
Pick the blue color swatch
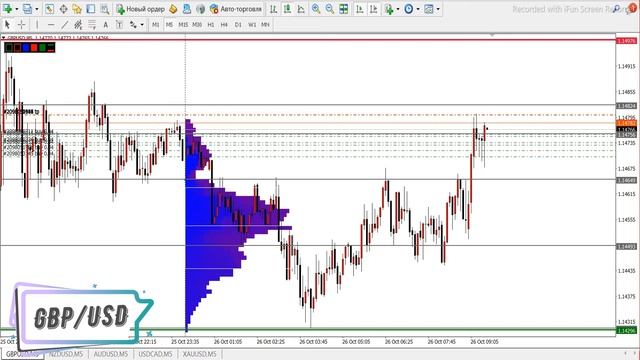point(26,48)
